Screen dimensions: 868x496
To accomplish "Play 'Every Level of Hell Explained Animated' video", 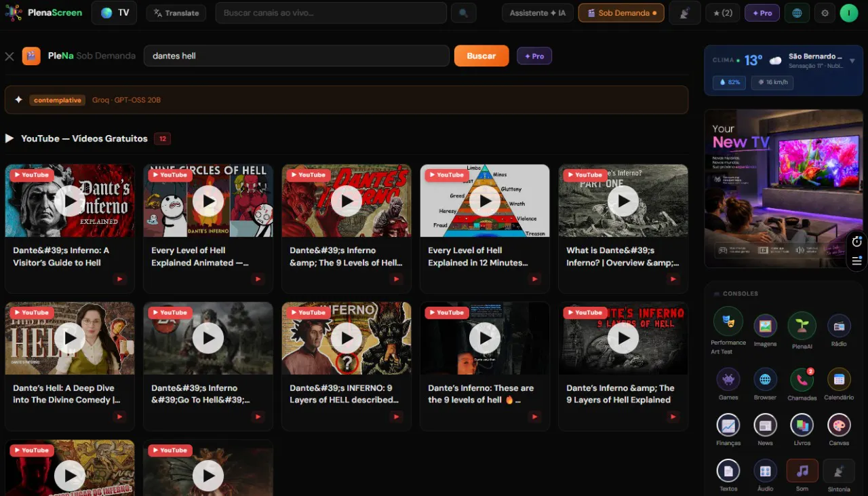I will (208, 201).
